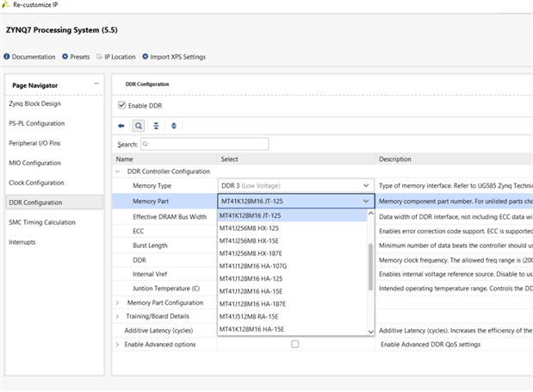Screen dimensions: 533x392
Task: Expand Training/Board Details section
Action: (x=118, y=316)
